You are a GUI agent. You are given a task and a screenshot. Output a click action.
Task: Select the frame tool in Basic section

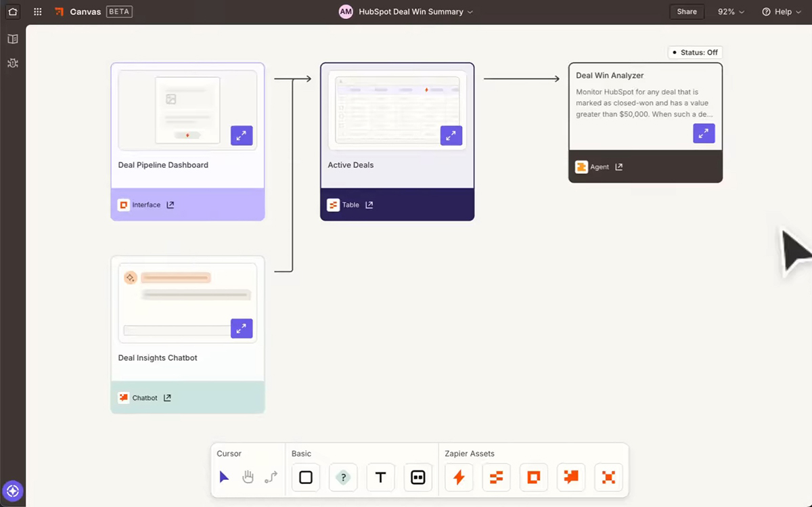click(418, 477)
